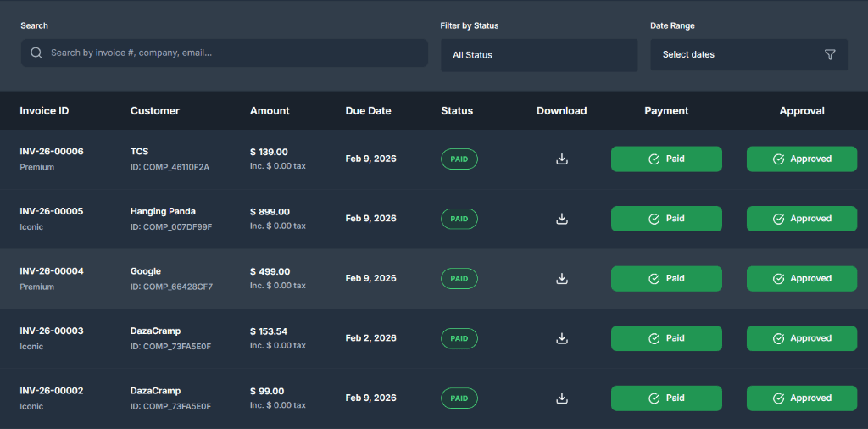Click customer name TCS

click(140, 152)
